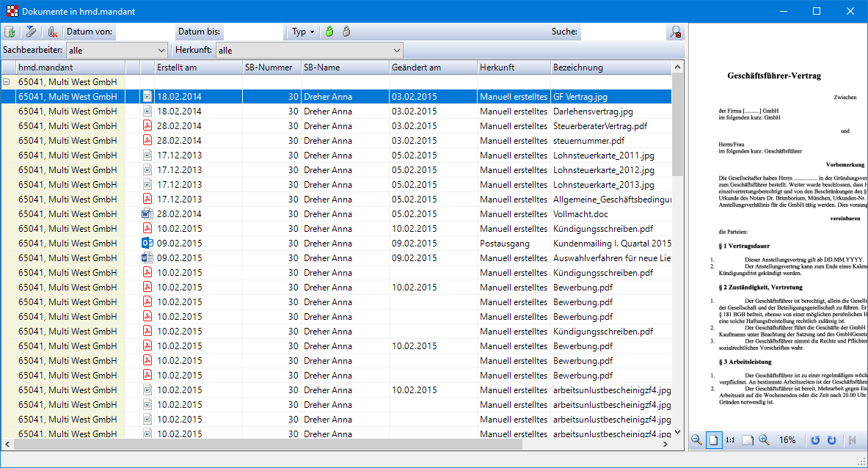Sort by the Bezeichnung column header
The image size is (868, 468).
tap(610, 67)
